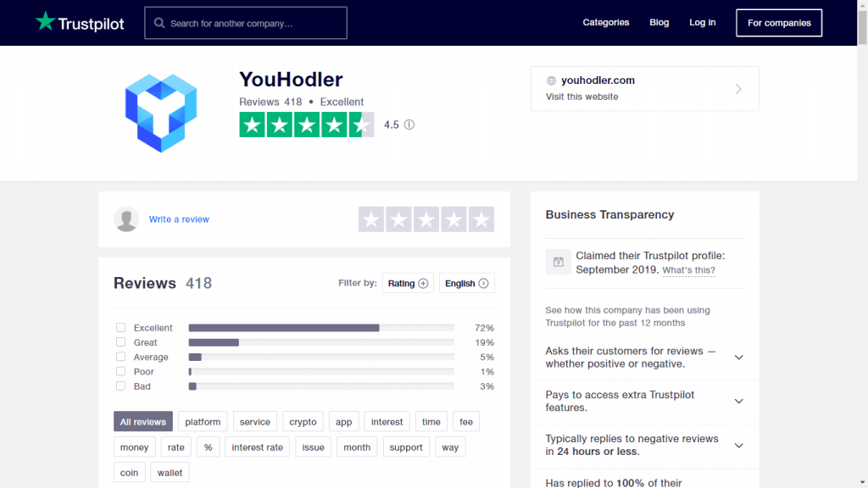
Task: Filter reviews by interest rate tag
Action: (x=258, y=447)
